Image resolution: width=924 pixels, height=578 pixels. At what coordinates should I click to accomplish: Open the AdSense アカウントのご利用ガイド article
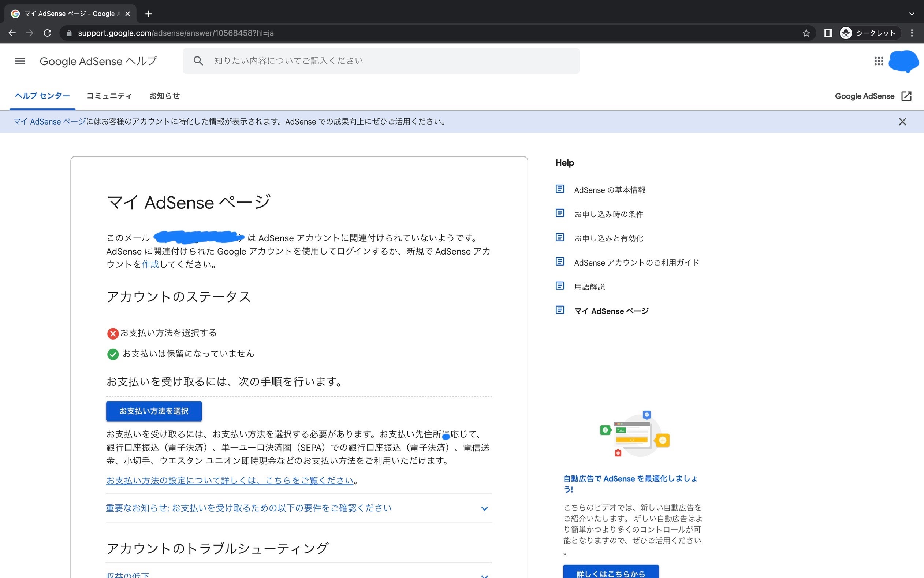click(x=636, y=263)
